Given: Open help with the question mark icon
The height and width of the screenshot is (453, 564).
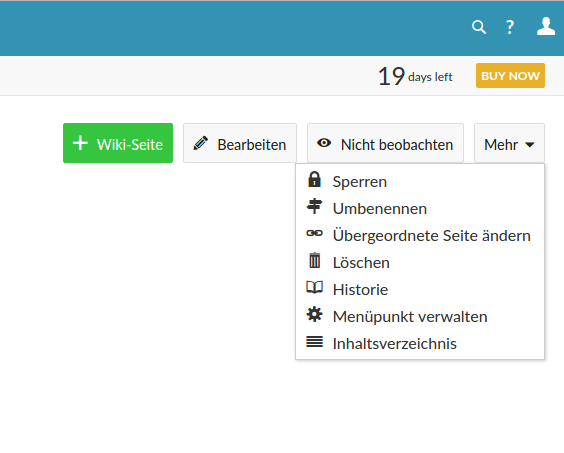Looking at the screenshot, I should [510, 27].
